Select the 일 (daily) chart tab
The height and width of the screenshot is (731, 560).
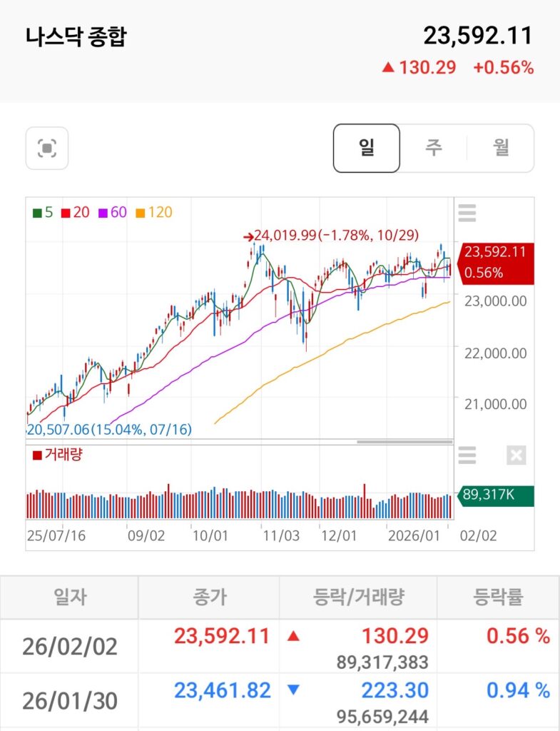(x=367, y=148)
